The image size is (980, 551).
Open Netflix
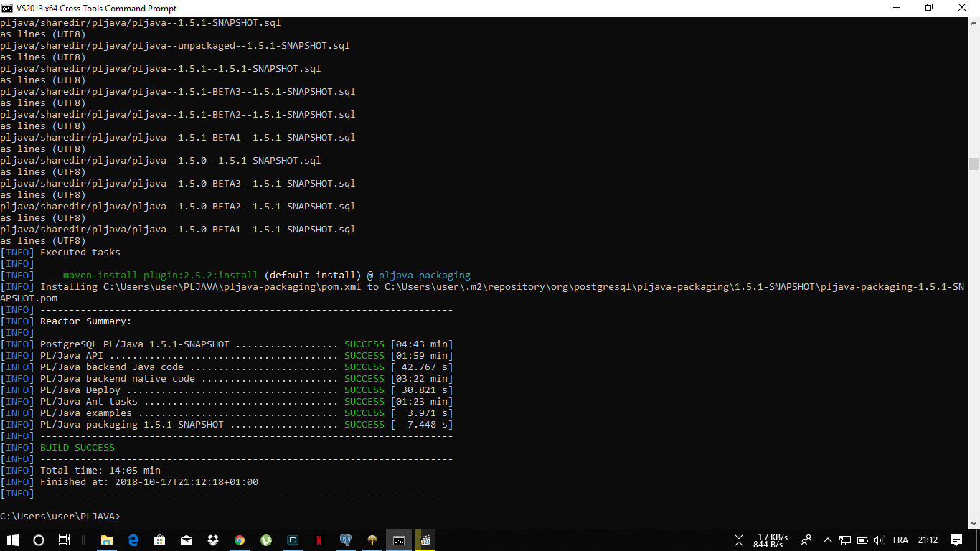pyautogui.click(x=319, y=540)
